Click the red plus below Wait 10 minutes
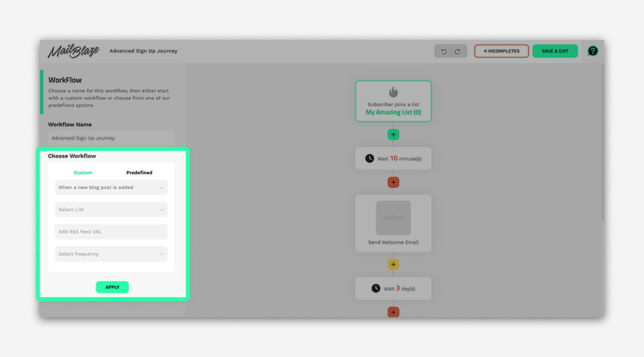This screenshot has height=357, width=644. pos(393,182)
